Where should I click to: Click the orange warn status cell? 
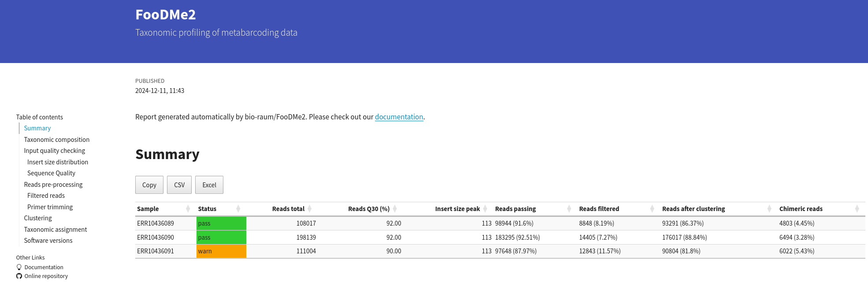pos(221,251)
